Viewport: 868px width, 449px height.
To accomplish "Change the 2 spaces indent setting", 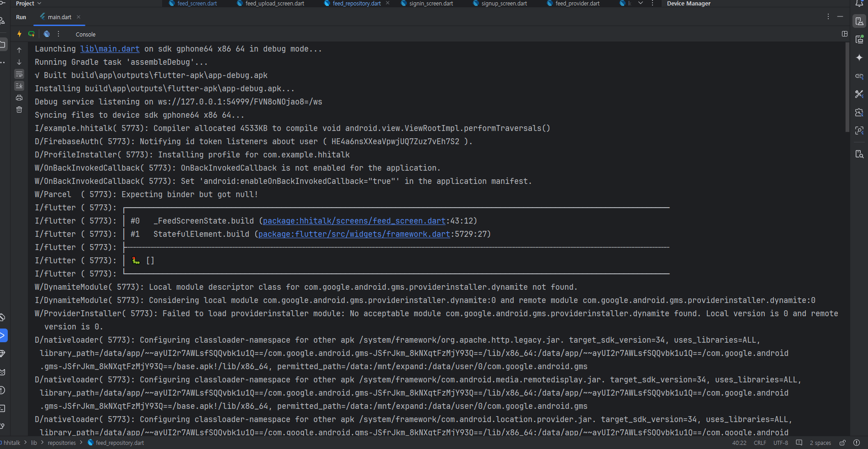I will click(x=820, y=443).
